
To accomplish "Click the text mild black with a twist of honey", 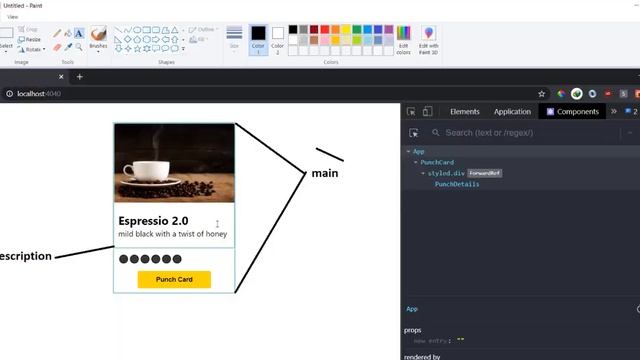I will tap(173, 234).
